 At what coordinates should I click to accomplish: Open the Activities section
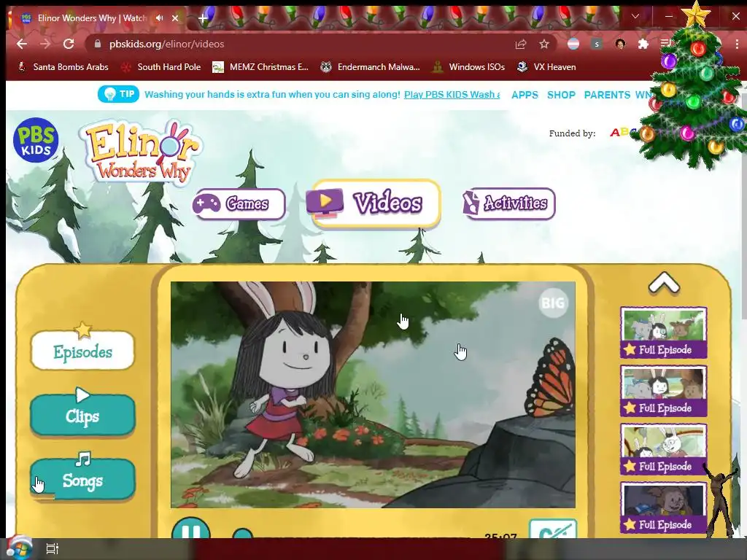pos(508,203)
